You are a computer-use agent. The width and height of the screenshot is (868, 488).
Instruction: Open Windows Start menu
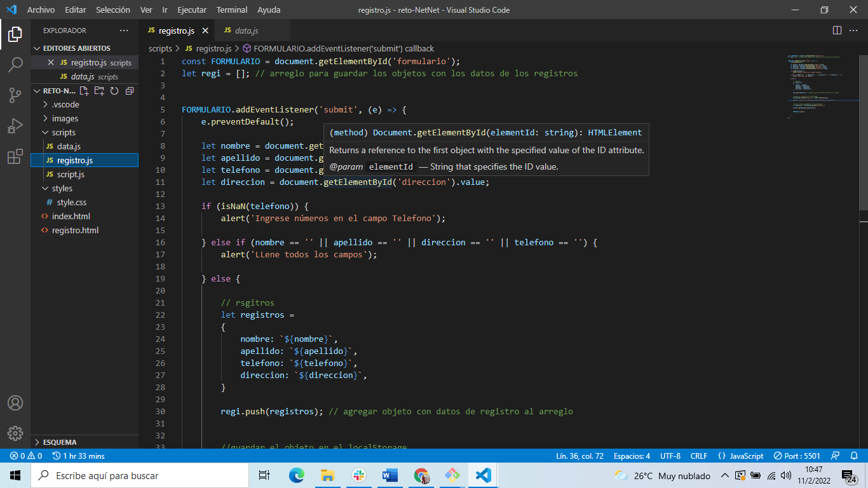[15, 475]
